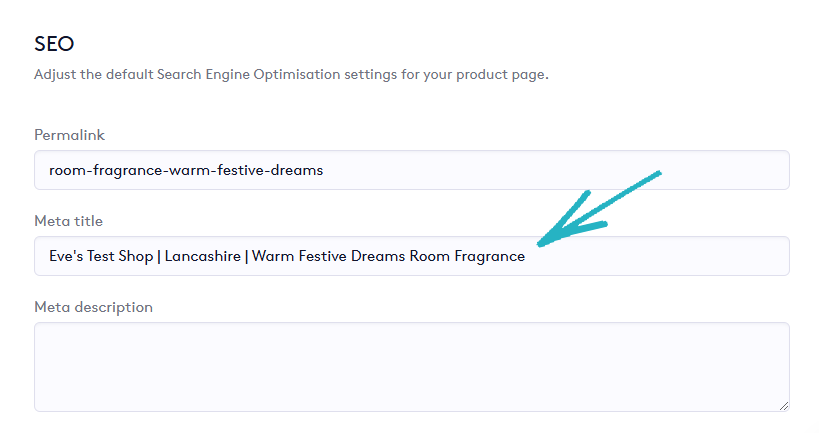Click the word "dreams" in the Permalink
Image resolution: width=819 pixels, height=433 pixels.
[x=299, y=170]
